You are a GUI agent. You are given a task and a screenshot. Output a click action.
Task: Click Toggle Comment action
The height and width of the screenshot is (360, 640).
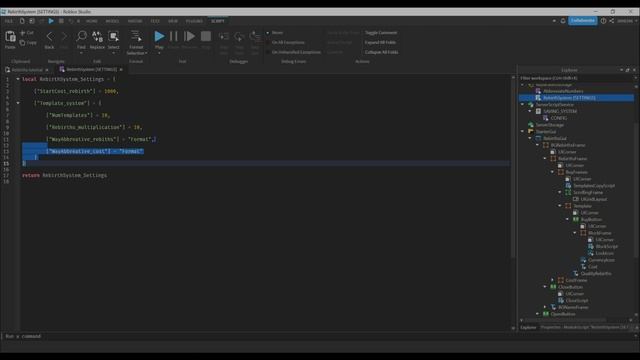(x=380, y=33)
